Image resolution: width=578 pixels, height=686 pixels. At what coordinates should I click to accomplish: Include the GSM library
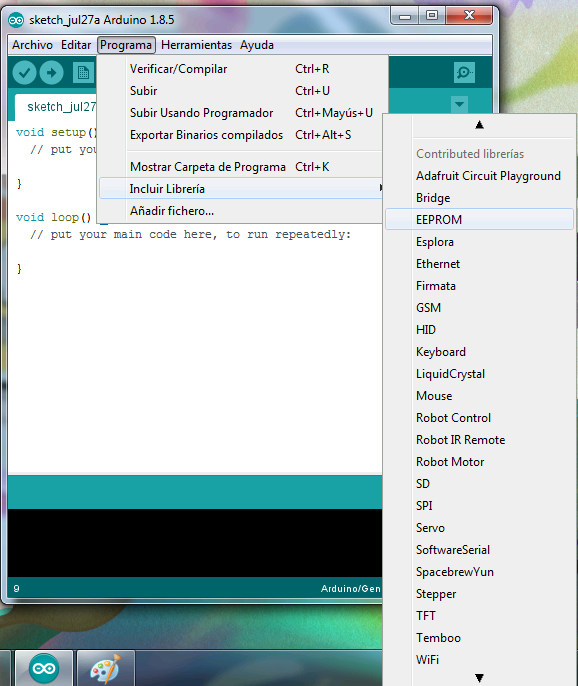[x=480, y=308]
